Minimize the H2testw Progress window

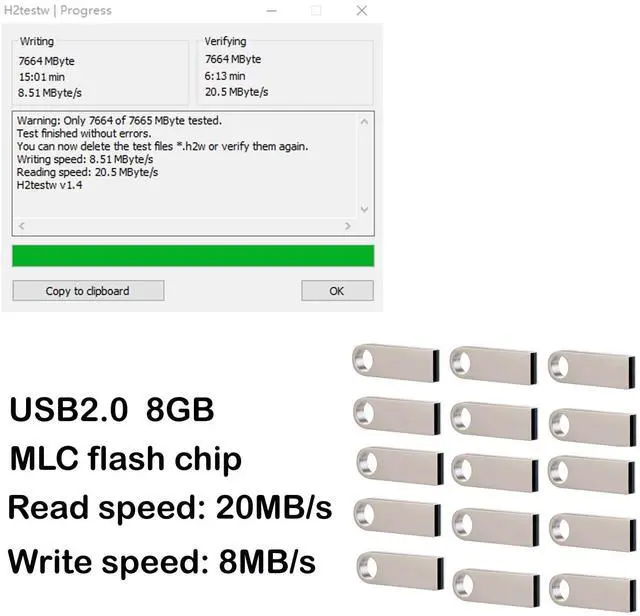tap(271, 11)
